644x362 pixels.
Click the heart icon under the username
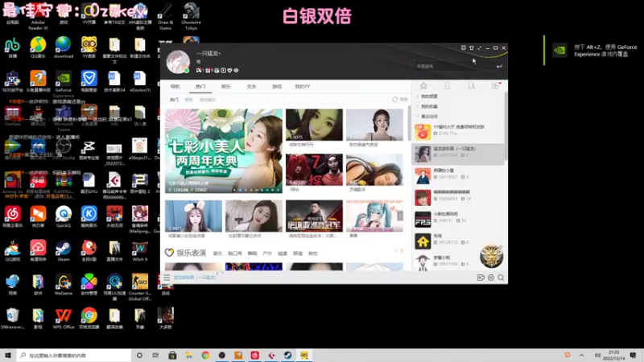point(229,71)
